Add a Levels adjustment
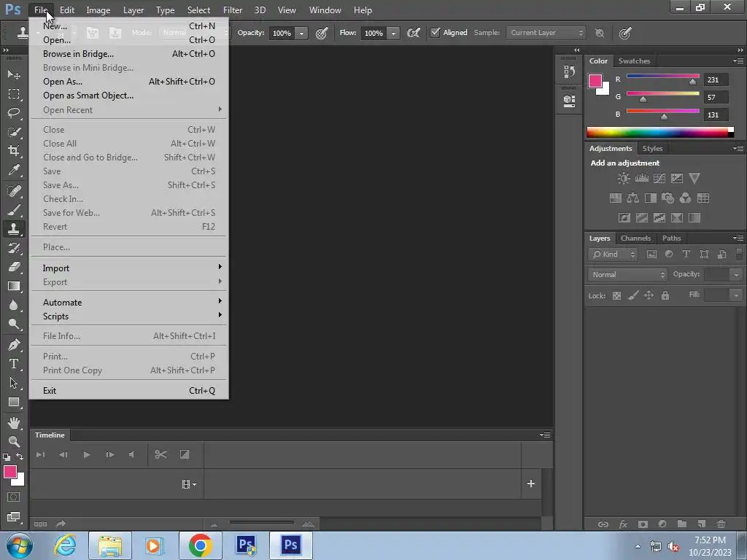Image resolution: width=747 pixels, height=560 pixels. [642, 179]
